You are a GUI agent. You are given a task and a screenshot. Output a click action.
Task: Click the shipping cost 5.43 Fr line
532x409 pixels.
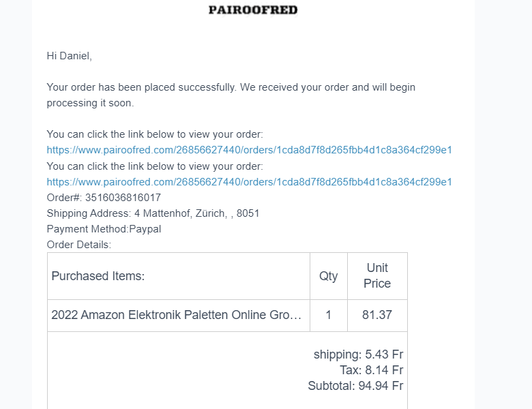point(358,354)
